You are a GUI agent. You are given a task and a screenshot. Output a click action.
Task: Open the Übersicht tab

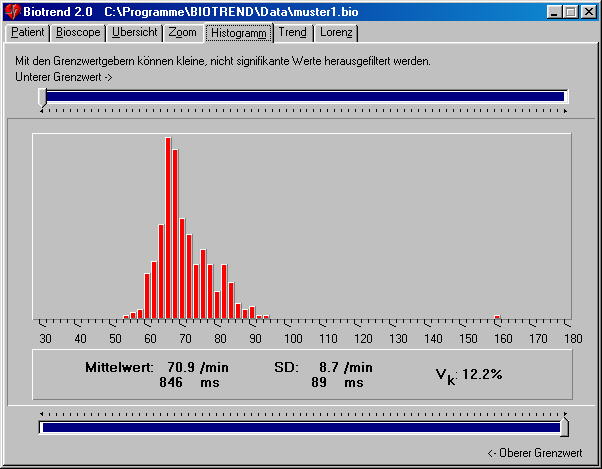[x=134, y=32]
